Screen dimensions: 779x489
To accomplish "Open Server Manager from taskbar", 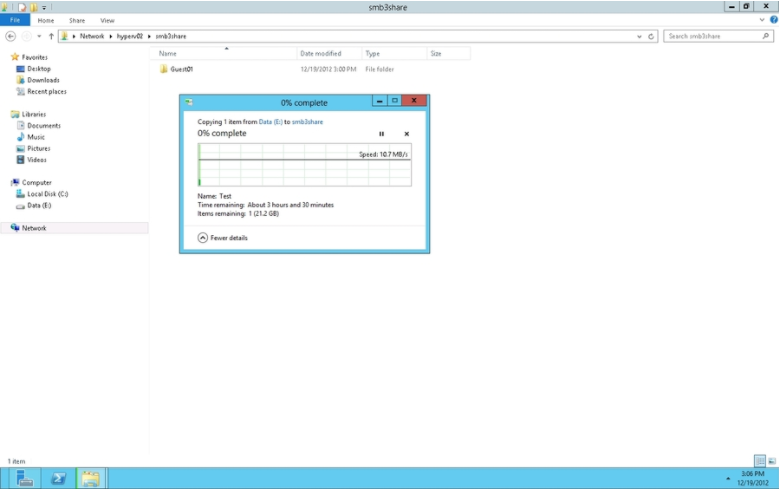I will pyautogui.click(x=24, y=478).
